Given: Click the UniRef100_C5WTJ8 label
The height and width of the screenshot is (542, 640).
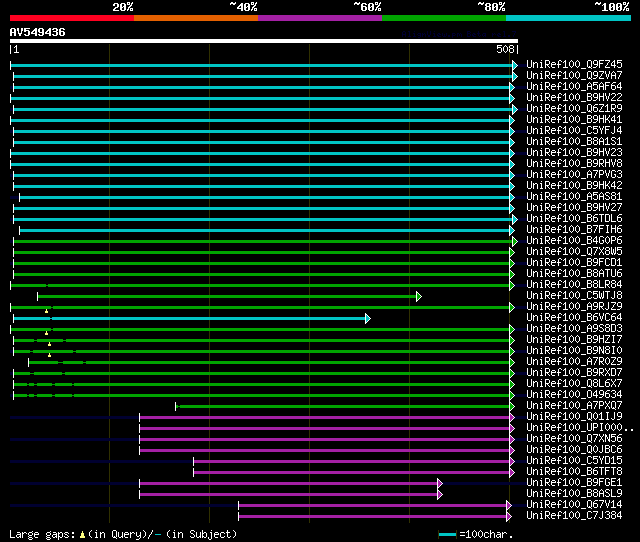Looking at the screenshot, I should tap(574, 296).
